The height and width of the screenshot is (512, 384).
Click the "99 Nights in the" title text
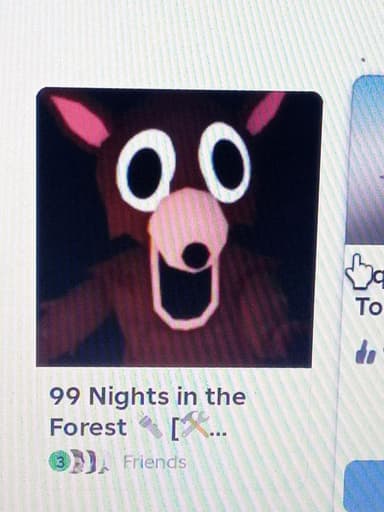148,396
